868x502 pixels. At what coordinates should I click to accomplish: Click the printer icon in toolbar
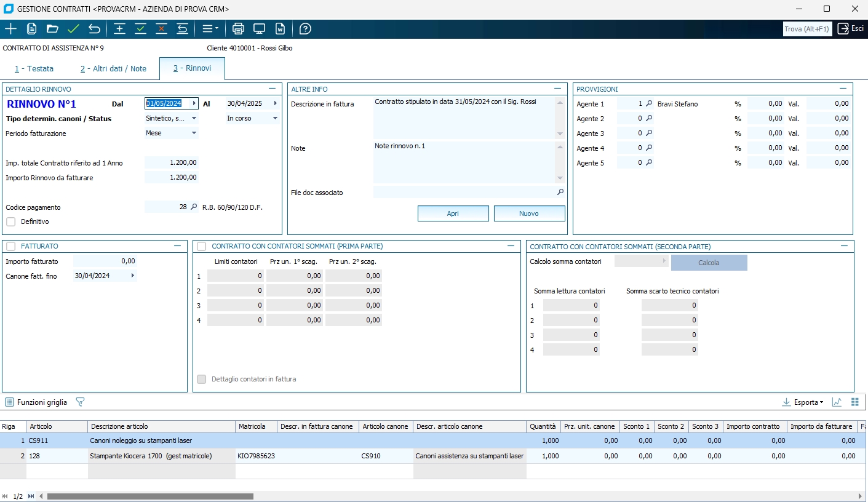click(238, 29)
